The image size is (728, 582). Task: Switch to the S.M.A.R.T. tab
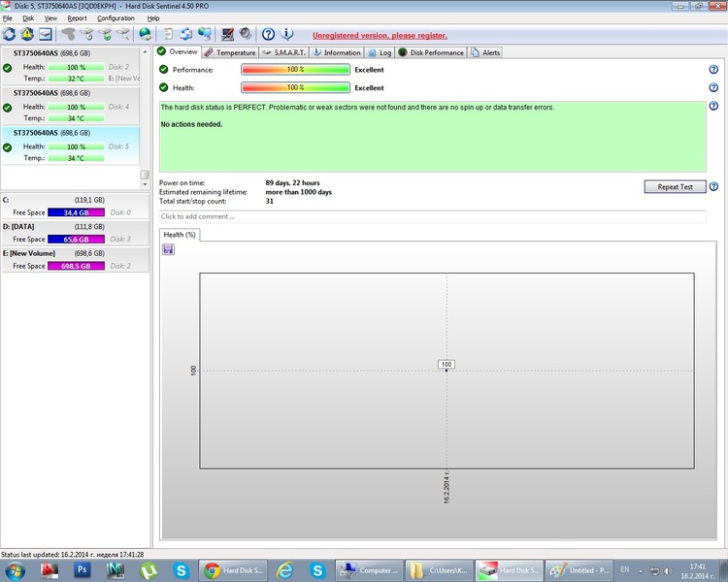coord(283,52)
